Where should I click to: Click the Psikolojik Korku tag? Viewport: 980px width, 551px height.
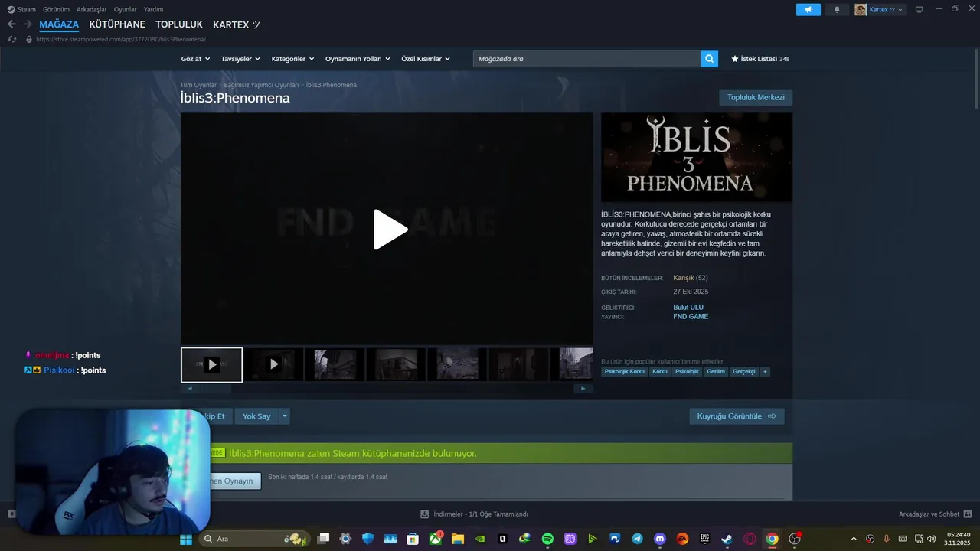click(624, 372)
